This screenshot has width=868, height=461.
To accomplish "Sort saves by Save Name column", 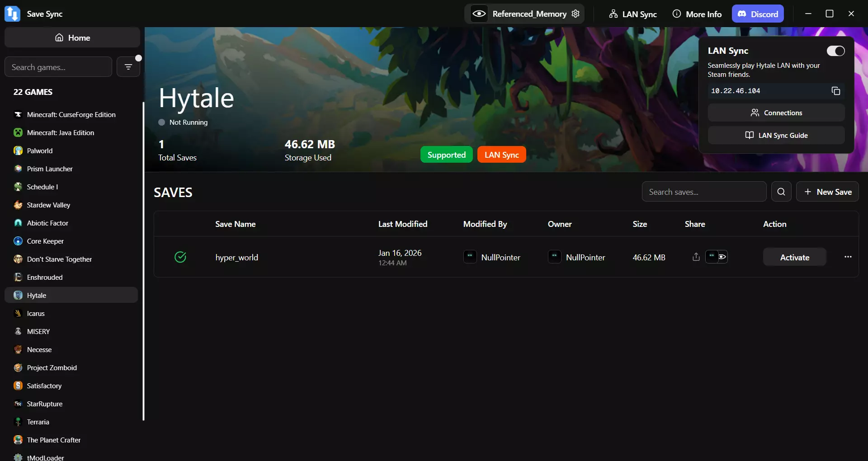I will (x=236, y=224).
